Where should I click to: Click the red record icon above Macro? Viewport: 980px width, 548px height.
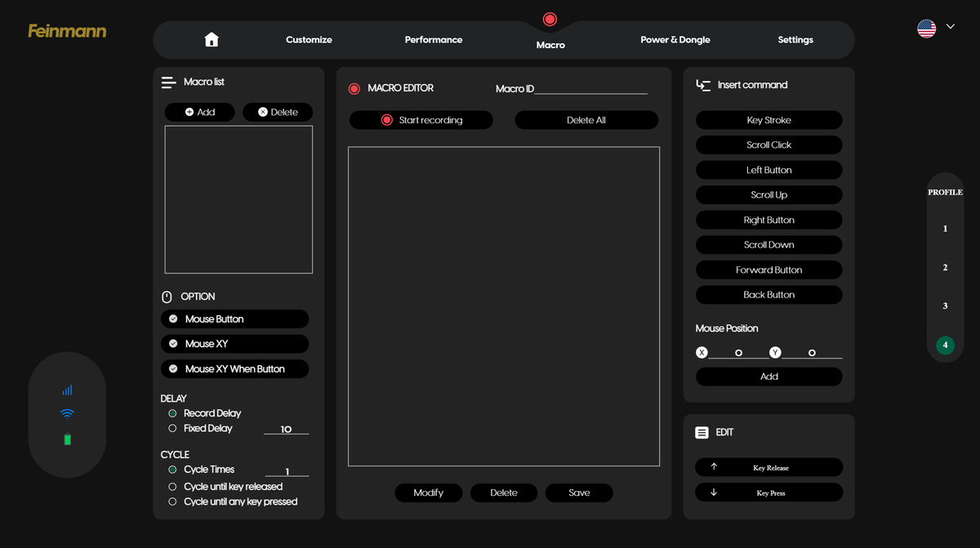tap(550, 19)
